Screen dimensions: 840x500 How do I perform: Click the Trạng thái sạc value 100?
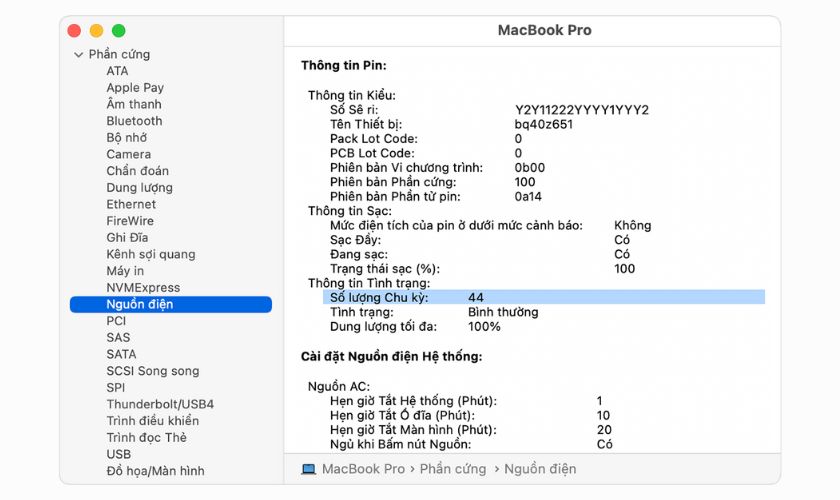[625, 269]
